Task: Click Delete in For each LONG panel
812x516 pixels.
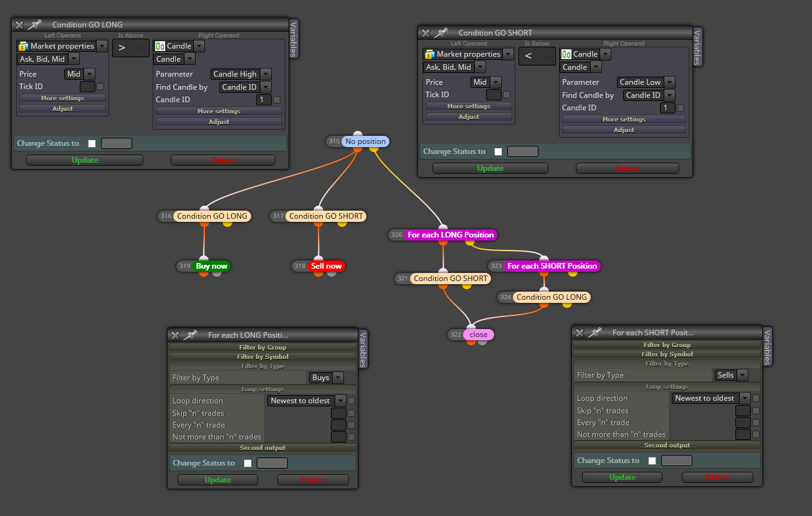Action: (313, 480)
